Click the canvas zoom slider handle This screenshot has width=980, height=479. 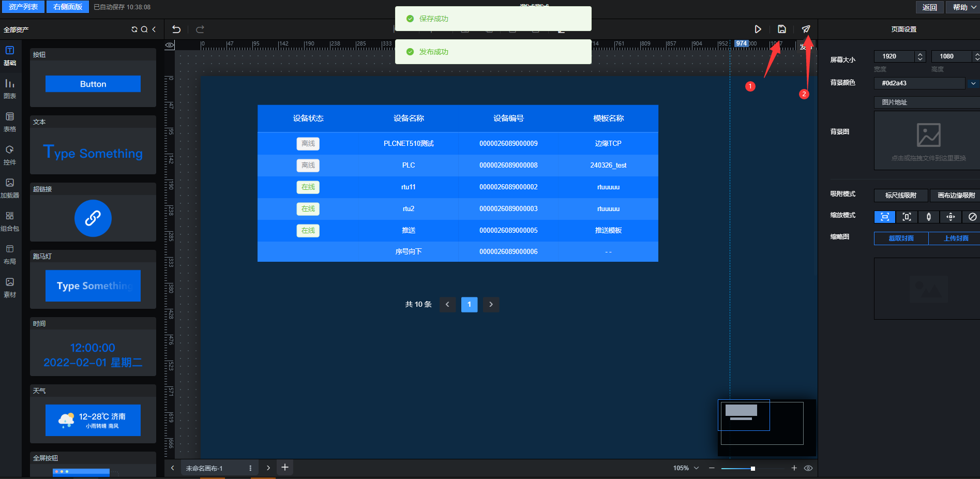pyautogui.click(x=753, y=469)
